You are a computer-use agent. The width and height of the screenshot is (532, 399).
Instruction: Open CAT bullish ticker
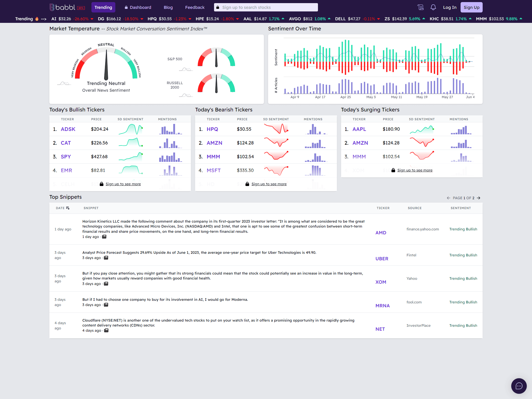tap(66, 143)
